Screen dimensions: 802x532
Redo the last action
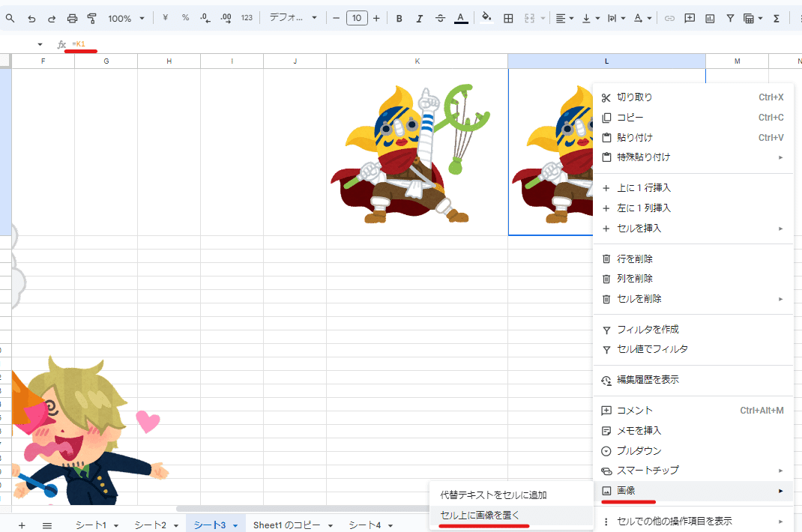coord(52,19)
